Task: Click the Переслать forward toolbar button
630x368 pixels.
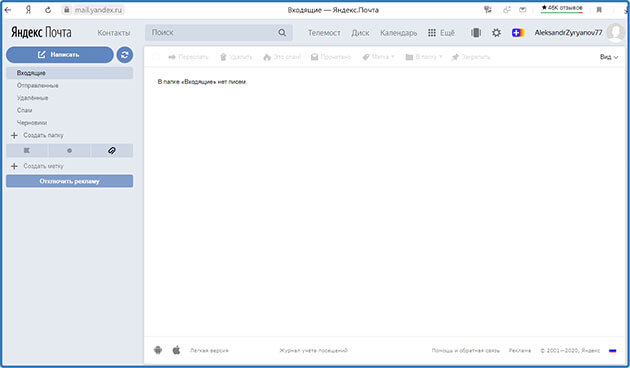Action: coord(188,57)
